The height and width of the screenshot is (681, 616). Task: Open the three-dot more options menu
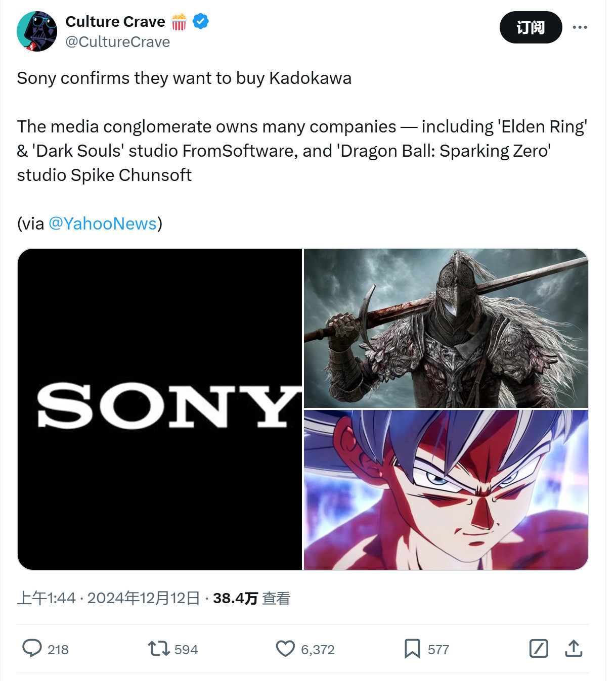580,27
